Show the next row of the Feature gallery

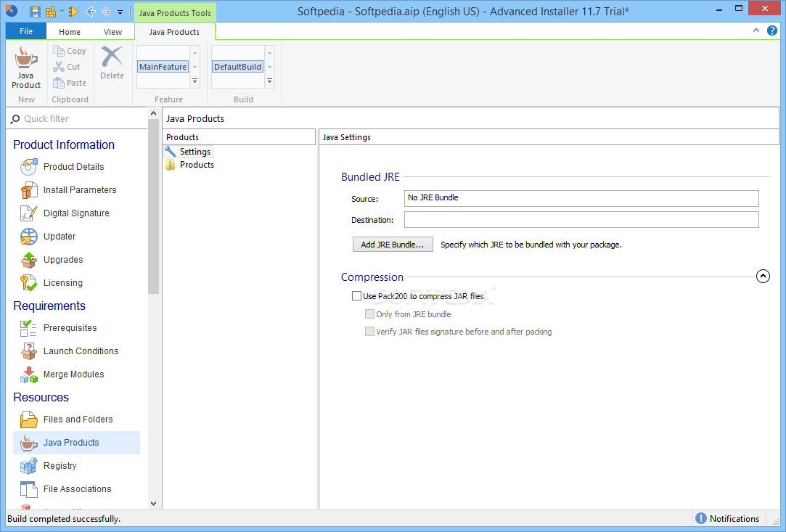195,67
